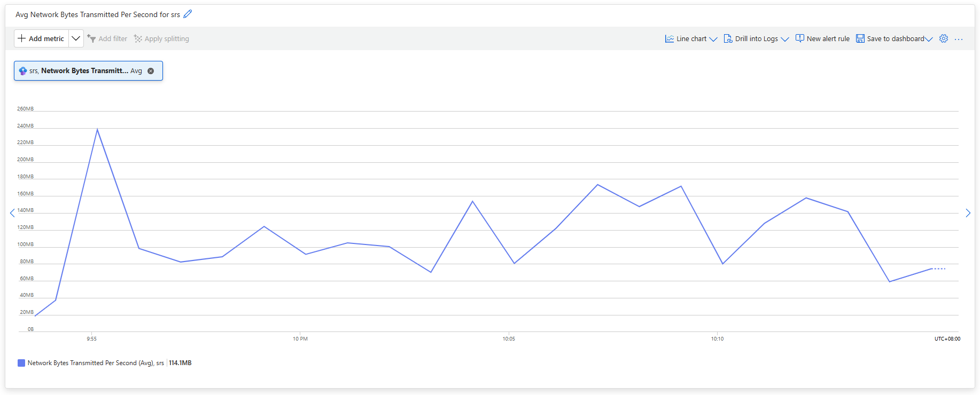
Task: Click the 114.1MB legend value
Action: pos(180,363)
